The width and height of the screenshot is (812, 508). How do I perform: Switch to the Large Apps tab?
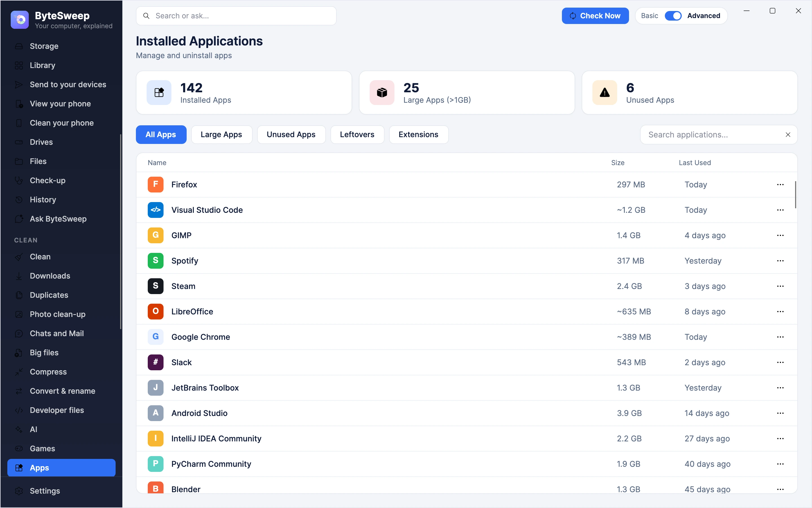click(221, 134)
